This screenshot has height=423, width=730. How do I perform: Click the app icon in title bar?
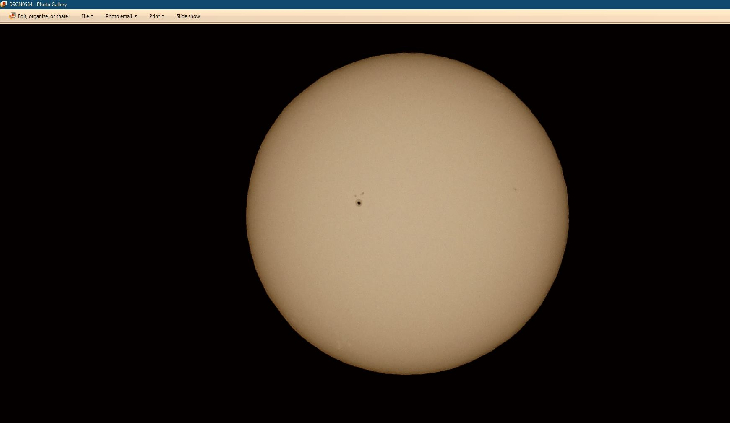pyautogui.click(x=4, y=4)
